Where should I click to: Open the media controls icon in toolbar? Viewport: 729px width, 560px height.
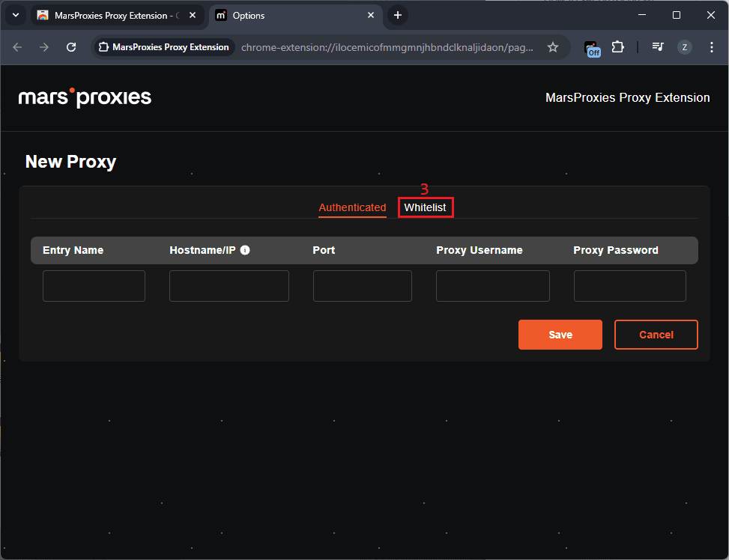click(x=658, y=47)
